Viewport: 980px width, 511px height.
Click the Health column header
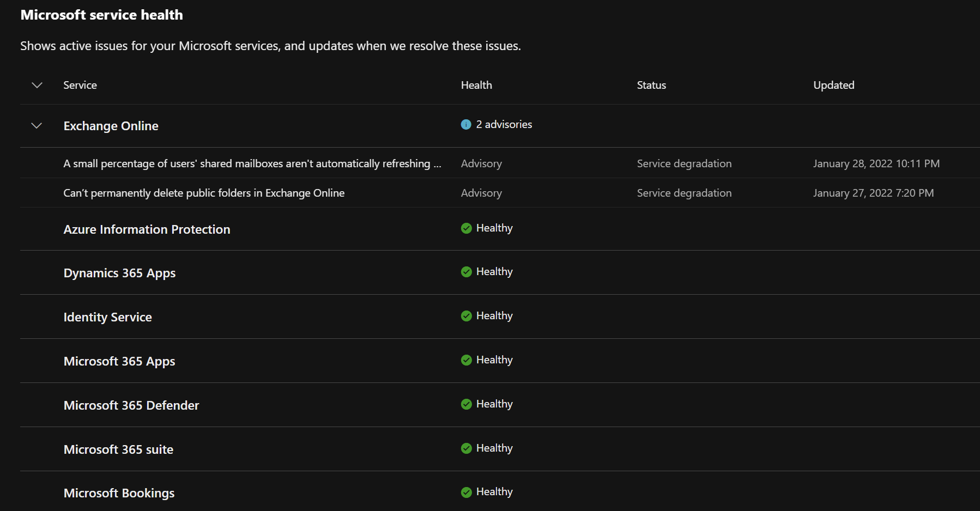476,85
